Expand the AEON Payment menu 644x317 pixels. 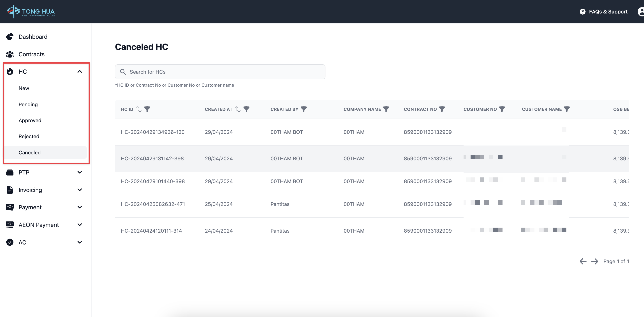(79, 225)
